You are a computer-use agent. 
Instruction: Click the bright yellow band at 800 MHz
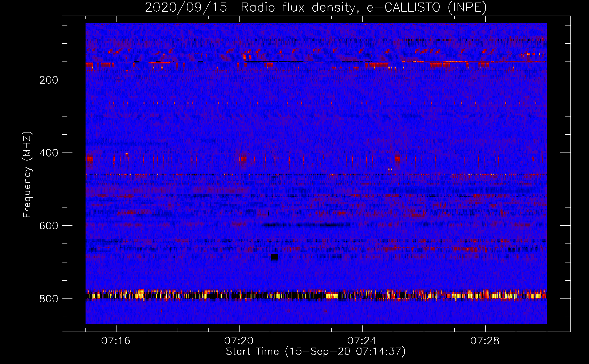(316, 295)
